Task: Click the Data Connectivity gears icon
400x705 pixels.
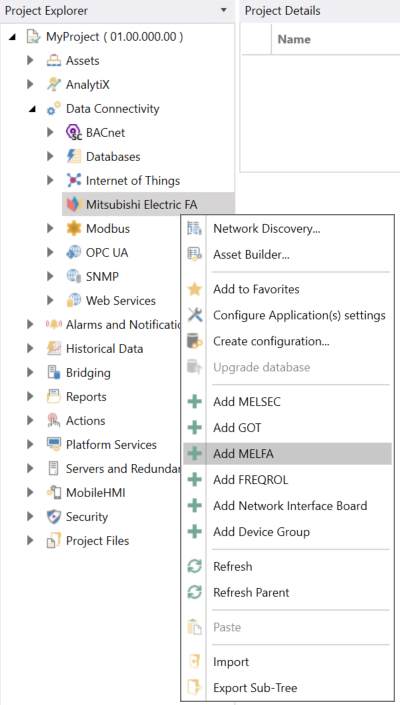Action: point(54,108)
